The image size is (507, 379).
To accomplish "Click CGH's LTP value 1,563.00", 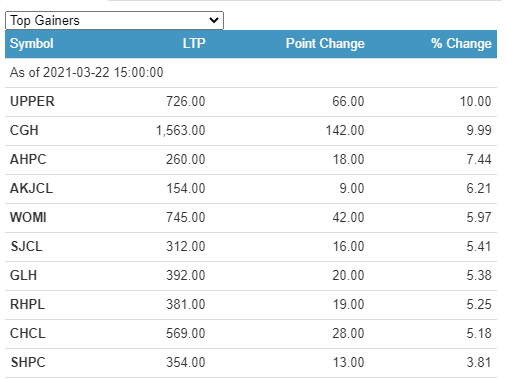I will 181,130.
